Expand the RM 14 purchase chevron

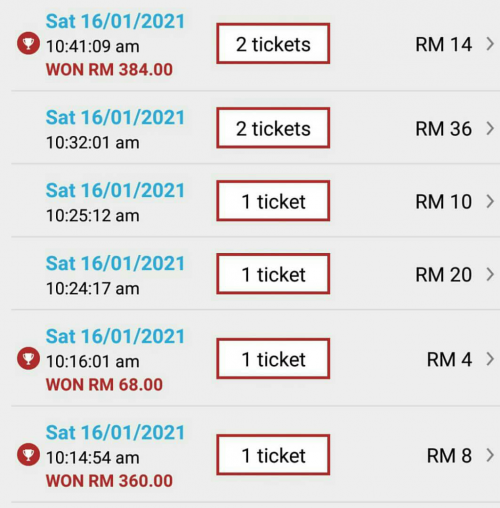coord(490,44)
